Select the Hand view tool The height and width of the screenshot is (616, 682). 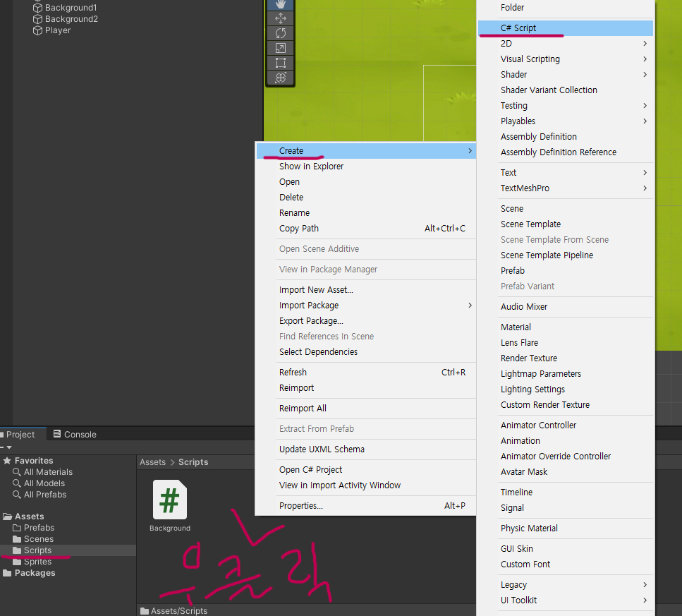[x=280, y=4]
